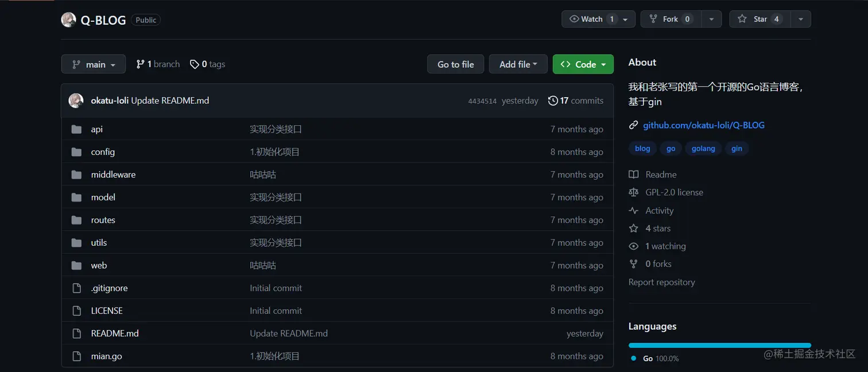Viewport: 868px width, 372px height.
Task: Open the api folder name
Action: tap(97, 129)
